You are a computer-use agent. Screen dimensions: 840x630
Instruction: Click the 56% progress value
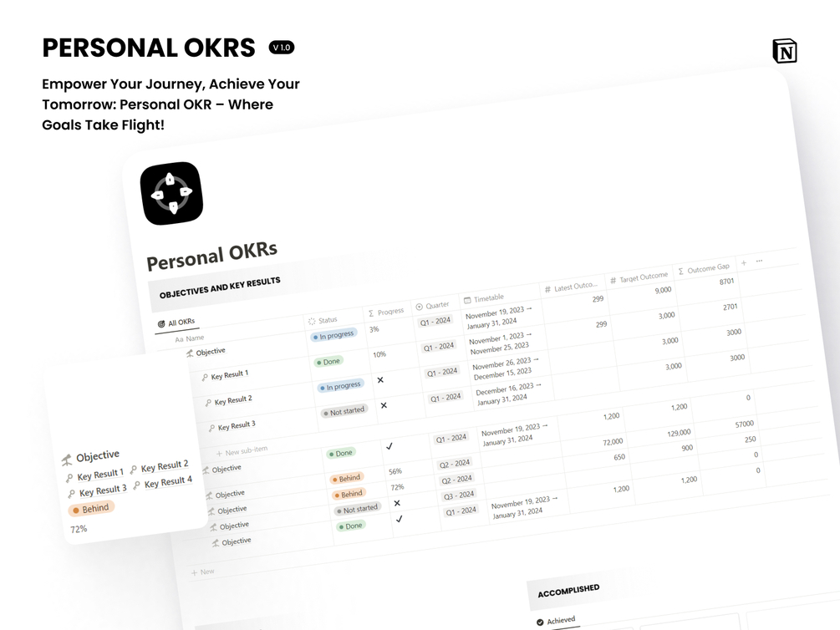(395, 471)
